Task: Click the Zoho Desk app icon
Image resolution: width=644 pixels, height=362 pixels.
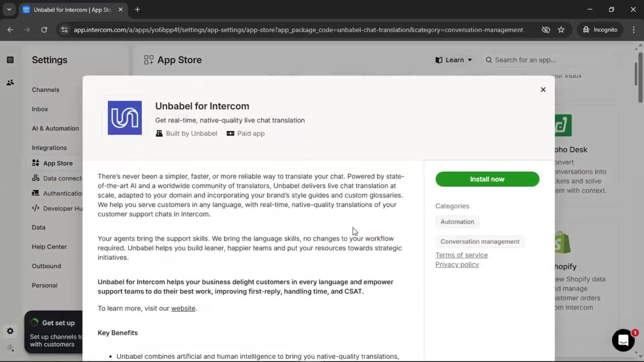Action: (x=563, y=125)
